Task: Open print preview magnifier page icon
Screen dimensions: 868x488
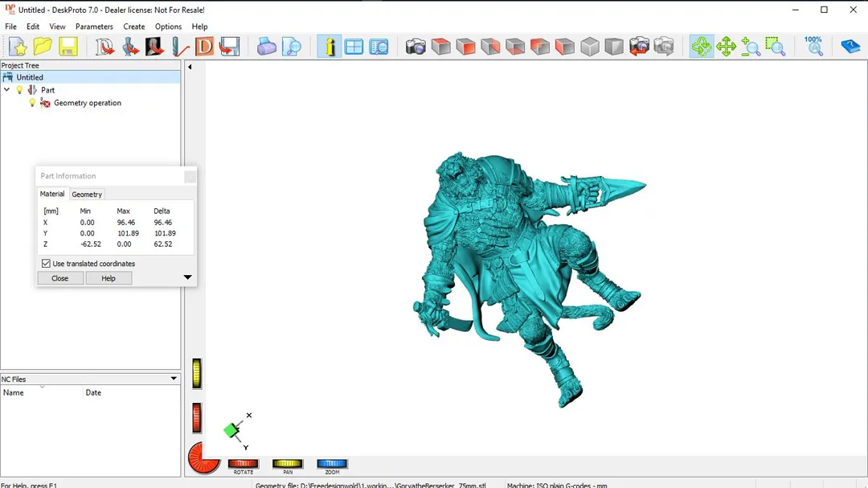Action: tap(291, 47)
